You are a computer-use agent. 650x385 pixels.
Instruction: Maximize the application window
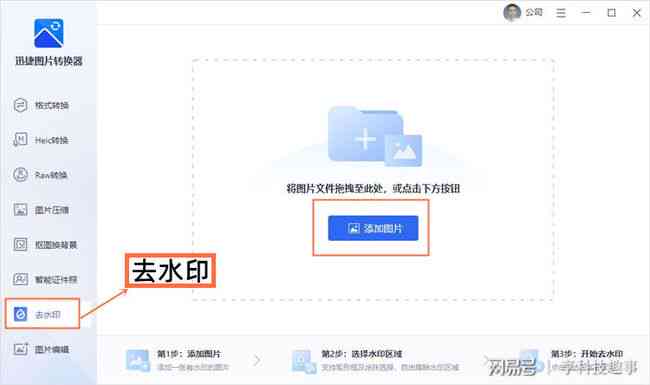611,13
